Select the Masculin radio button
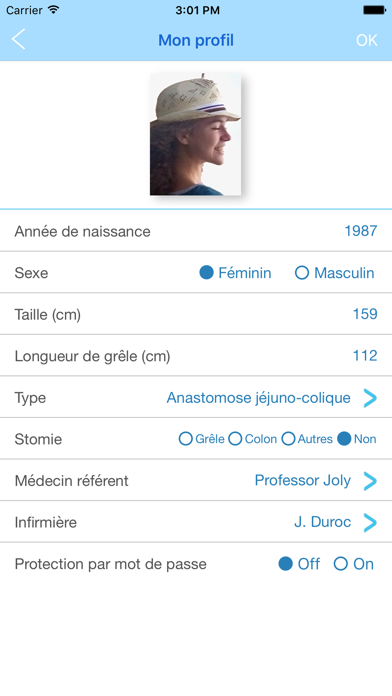Image resolution: width=392 pixels, height=696 pixels. tap(302, 273)
